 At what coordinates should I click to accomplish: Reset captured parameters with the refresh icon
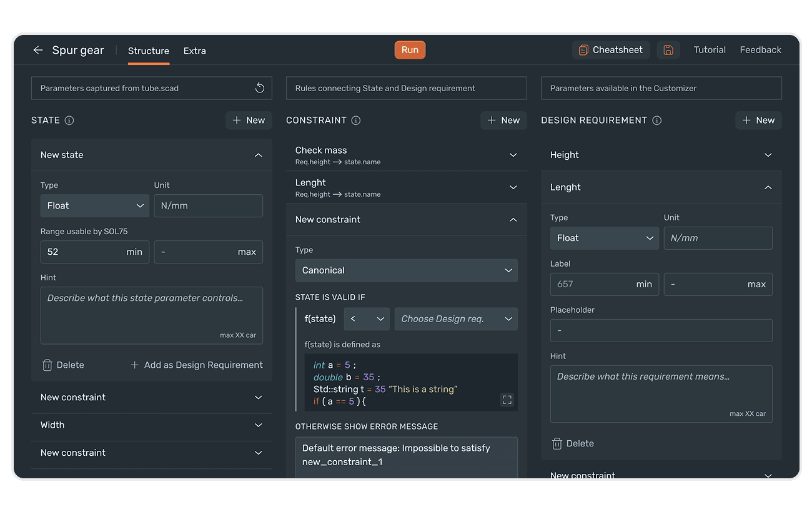click(260, 88)
